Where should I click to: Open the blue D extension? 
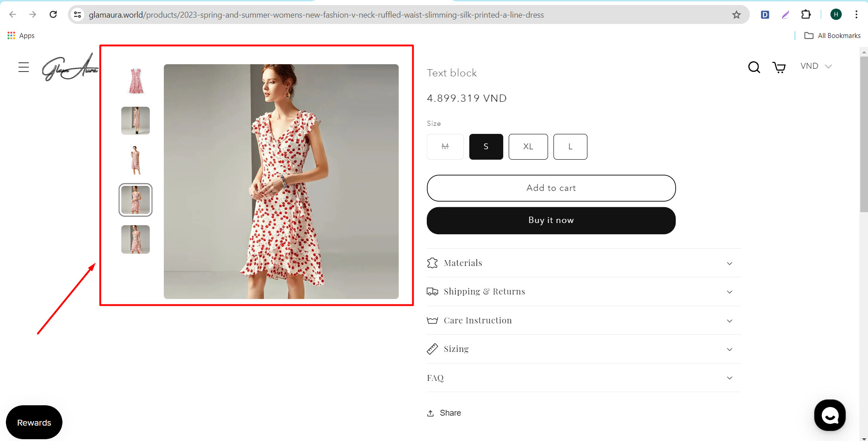(x=765, y=14)
